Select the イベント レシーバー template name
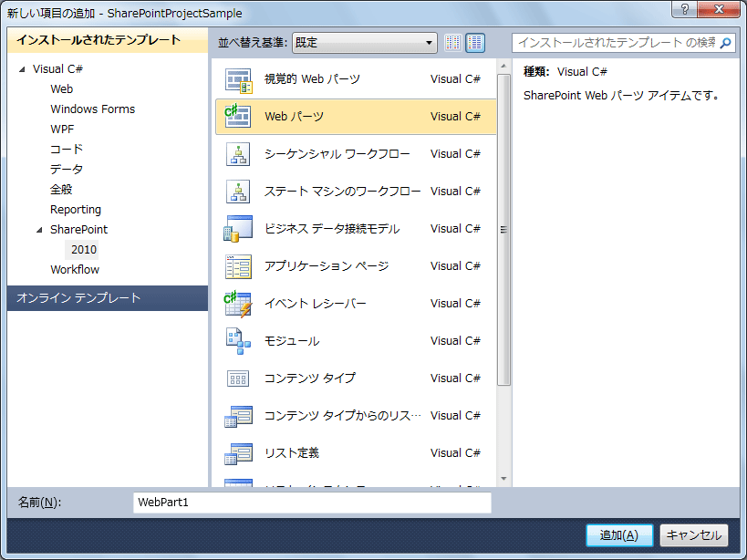 click(x=315, y=304)
